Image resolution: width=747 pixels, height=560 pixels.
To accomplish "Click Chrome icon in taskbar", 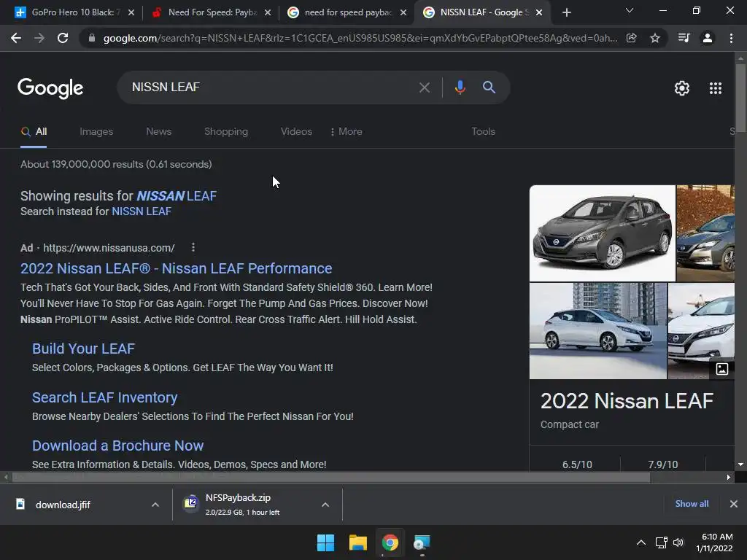I will [x=390, y=542].
